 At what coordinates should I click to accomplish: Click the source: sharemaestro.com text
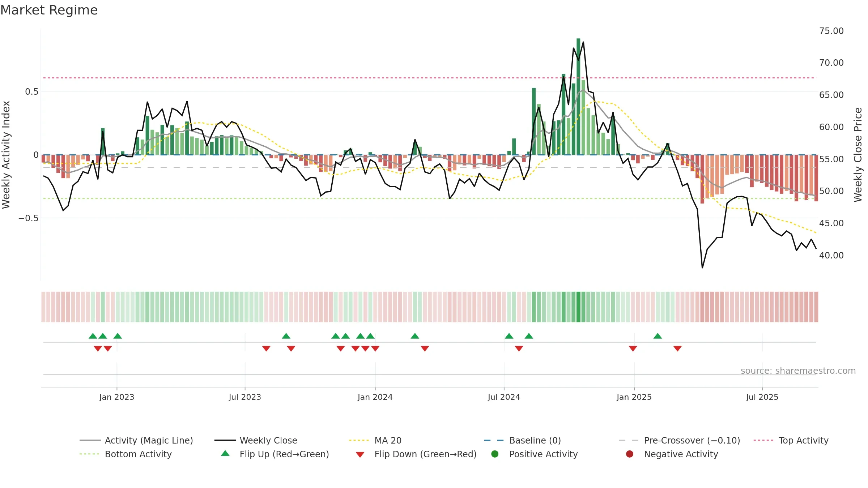(x=798, y=371)
